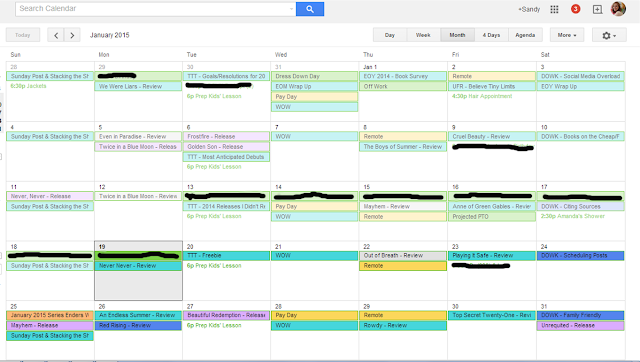Click the blue search magnifier button
Viewport: 640px width, 362px height.
pos(310,9)
